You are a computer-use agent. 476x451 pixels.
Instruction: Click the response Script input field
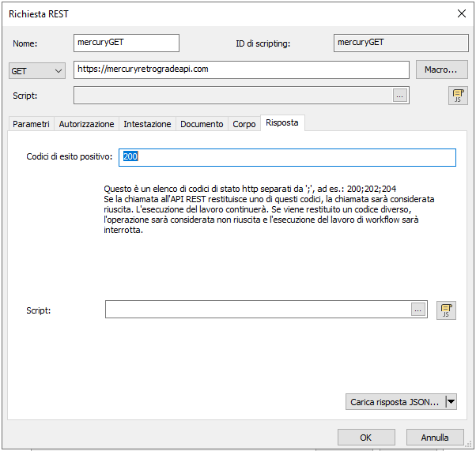pyautogui.click(x=258, y=310)
